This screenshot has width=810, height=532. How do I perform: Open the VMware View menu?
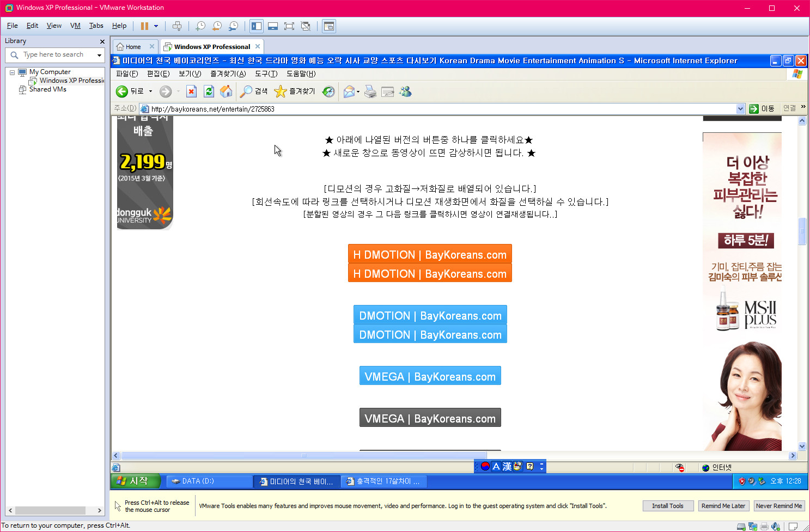pyautogui.click(x=54, y=26)
